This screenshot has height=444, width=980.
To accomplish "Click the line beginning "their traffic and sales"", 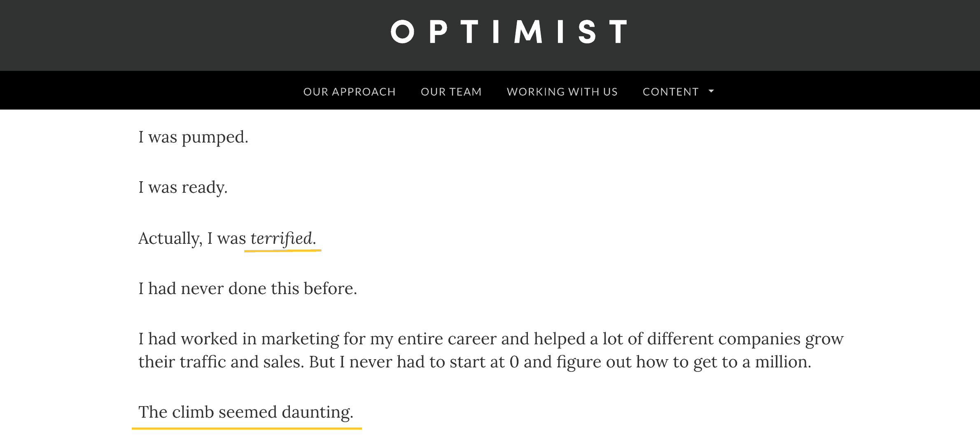I will (474, 362).
